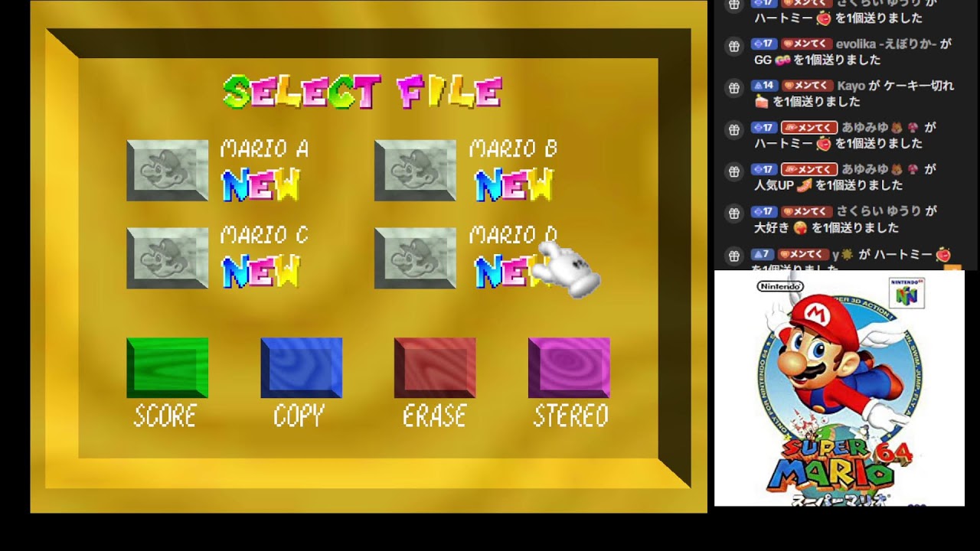The height and width of the screenshot is (551, 980).
Task: Click the gift icon beside Kayo's message
Action: coord(733,87)
